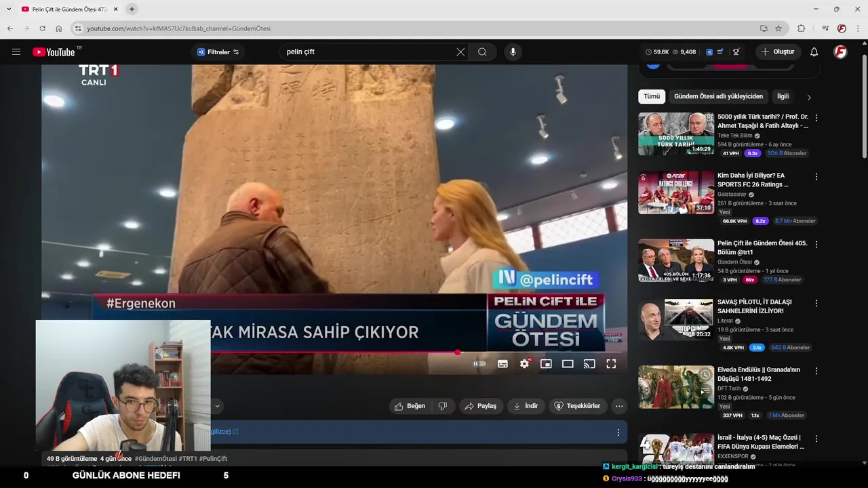View site information icon in address bar
This screenshot has width=868, height=488.
tap(78, 28)
